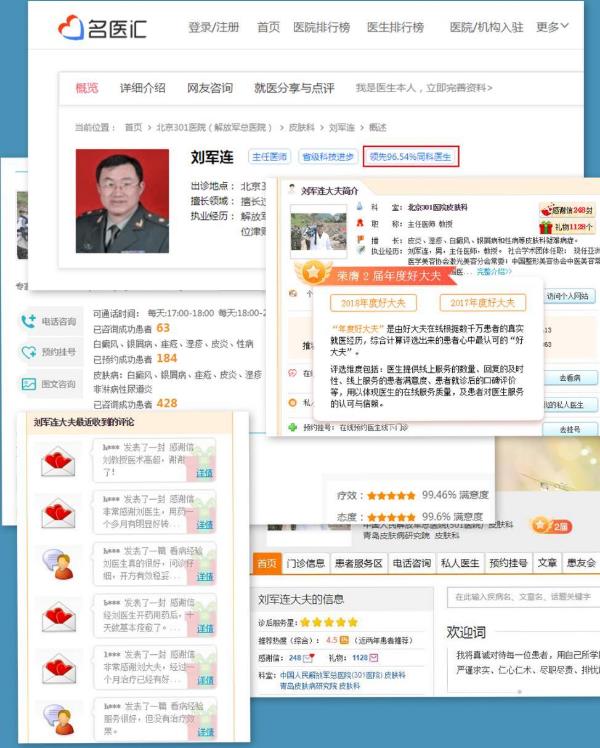Click the heart envelope beside 经刘医生开药用药后 comment
The height and width of the screenshot is (748, 600).
59,617
